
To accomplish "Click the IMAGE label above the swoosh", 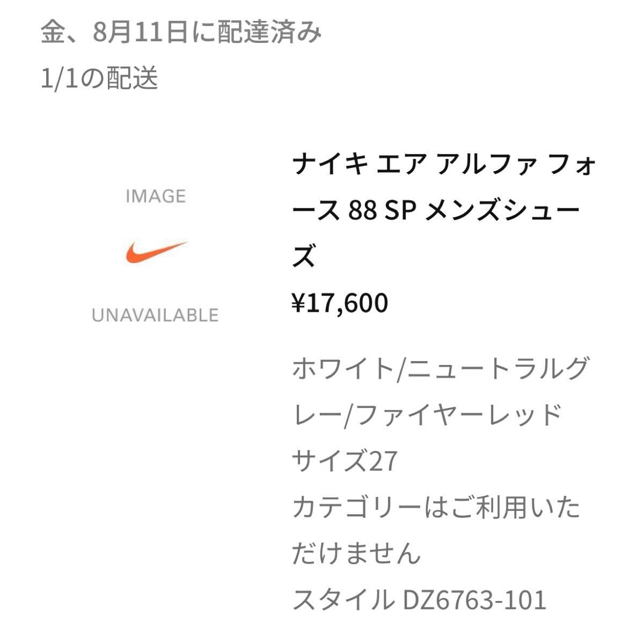I will [x=156, y=196].
